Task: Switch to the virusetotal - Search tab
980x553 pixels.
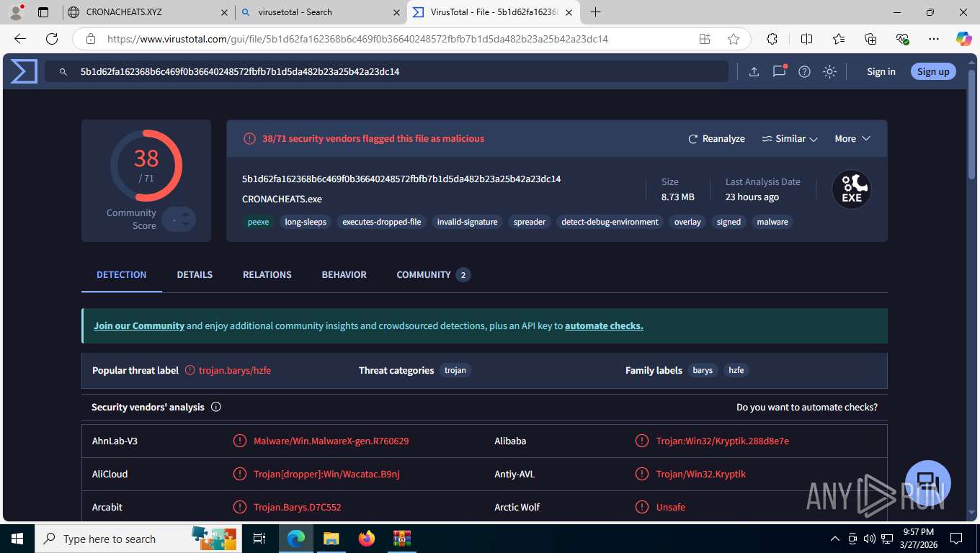Action: 321,12
